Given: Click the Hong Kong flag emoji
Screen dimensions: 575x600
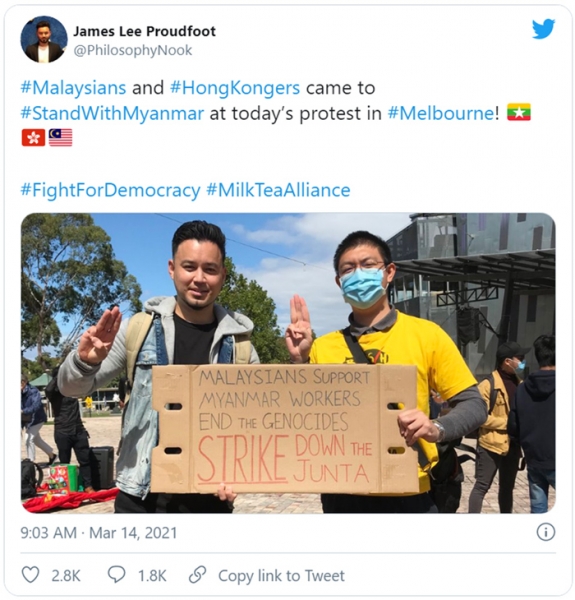Looking at the screenshot, I should click(x=33, y=138).
